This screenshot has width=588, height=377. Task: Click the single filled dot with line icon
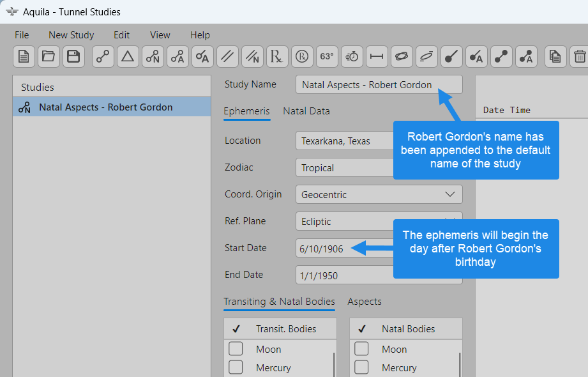451,57
